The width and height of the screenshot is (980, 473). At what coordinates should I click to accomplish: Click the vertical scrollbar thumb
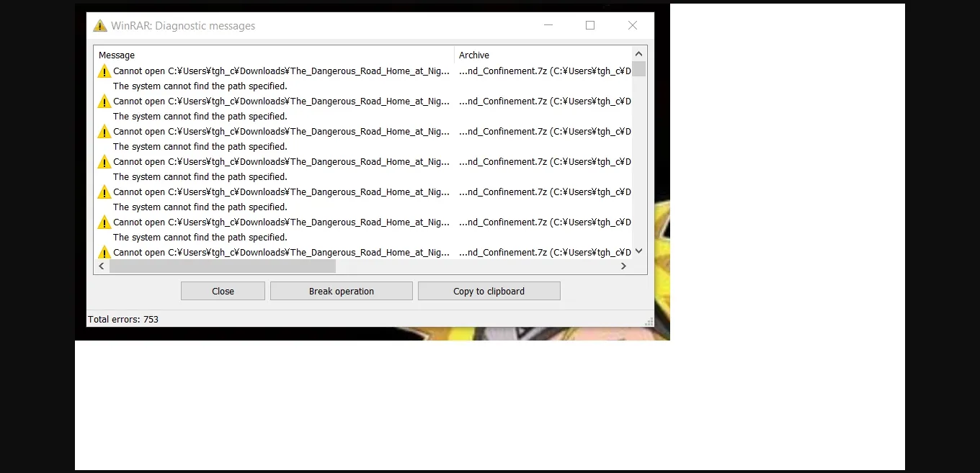click(x=638, y=69)
